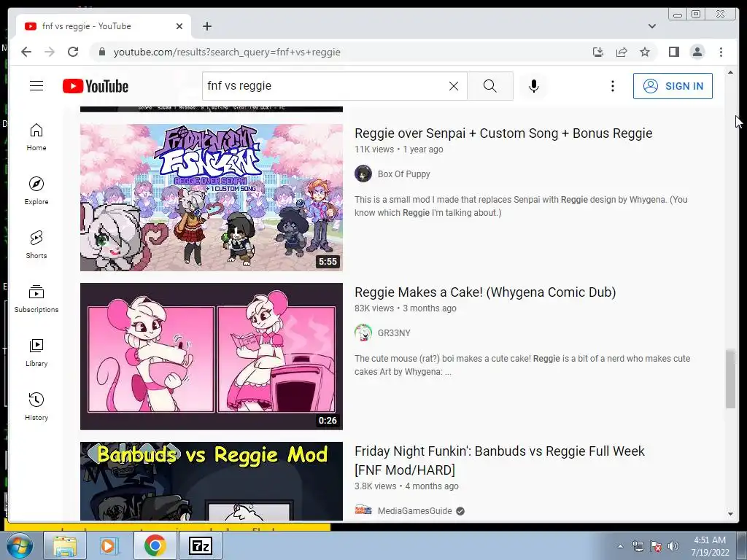Click the 83K views 3 months ago text

(x=405, y=308)
